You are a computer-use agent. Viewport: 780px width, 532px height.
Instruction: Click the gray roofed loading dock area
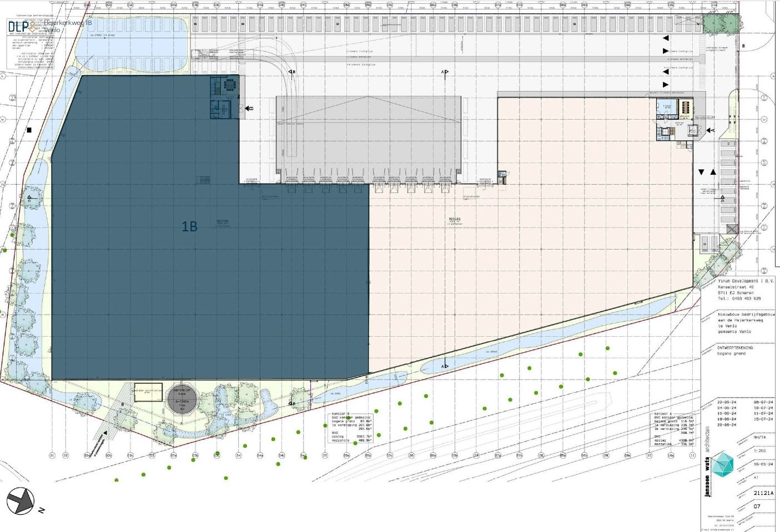[x=369, y=133]
